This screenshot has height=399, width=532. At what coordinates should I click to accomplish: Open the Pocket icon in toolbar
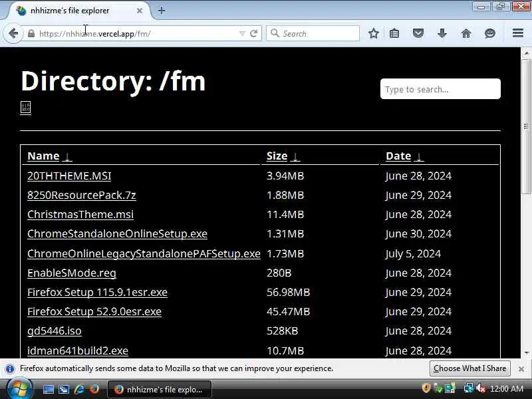[x=418, y=33]
